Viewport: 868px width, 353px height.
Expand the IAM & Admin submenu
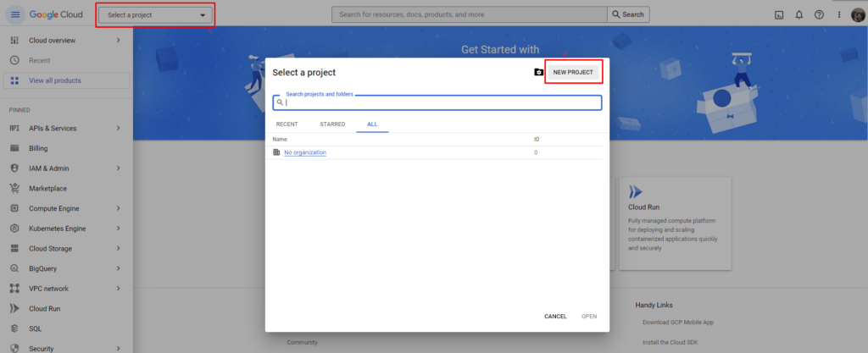tap(118, 168)
